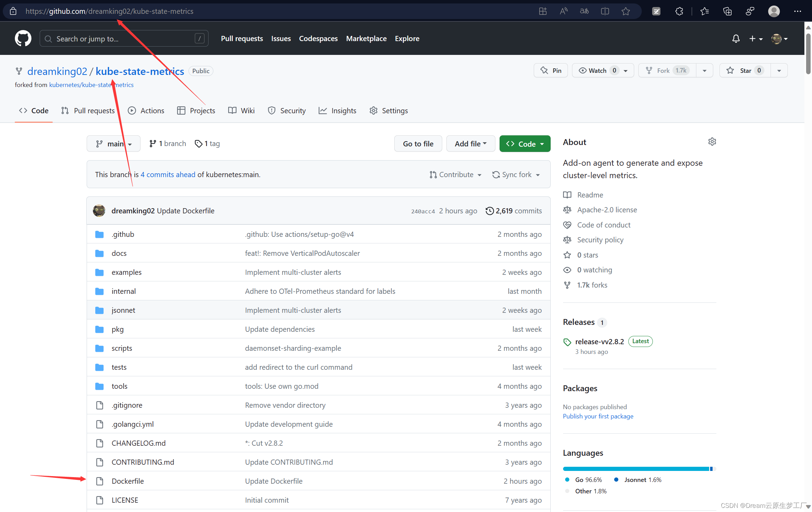This screenshot has width=812, height=512.
Task: Add page to favorites star icon
Action: [626, 11]
